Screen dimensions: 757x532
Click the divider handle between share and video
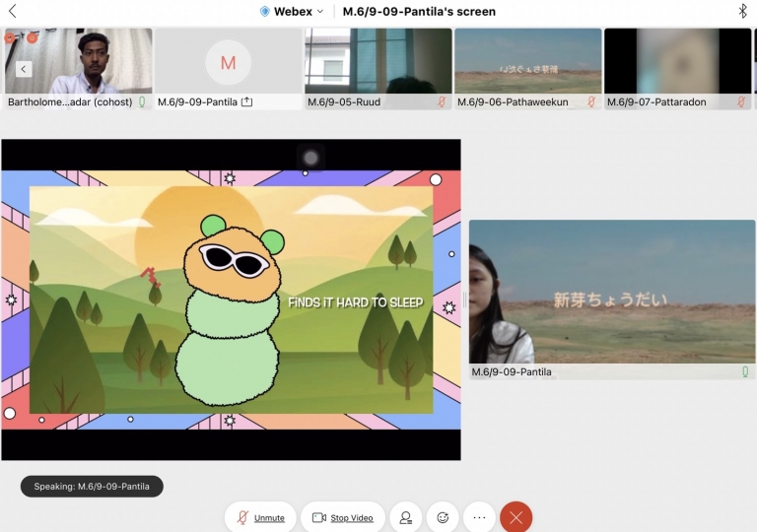click(x=464, y=299)
